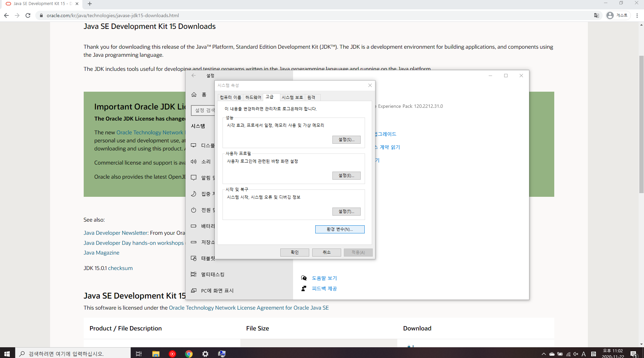Open File Explorer from the taskbar

[x=156, y=354]
